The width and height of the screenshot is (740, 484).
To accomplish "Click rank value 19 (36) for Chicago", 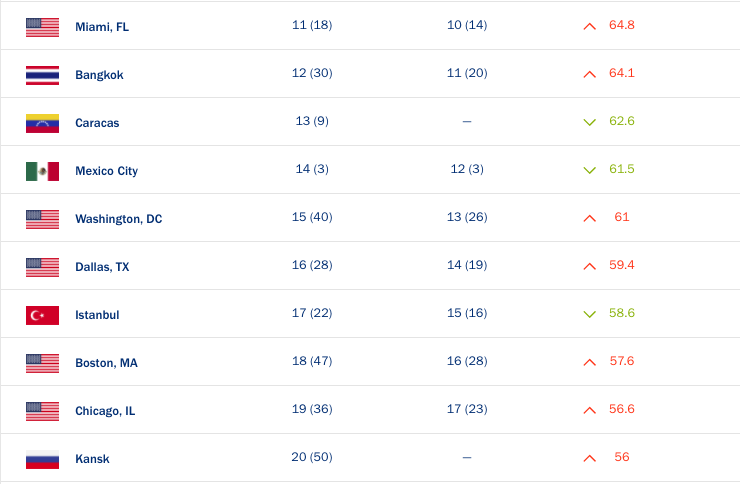I will (311, 409).
